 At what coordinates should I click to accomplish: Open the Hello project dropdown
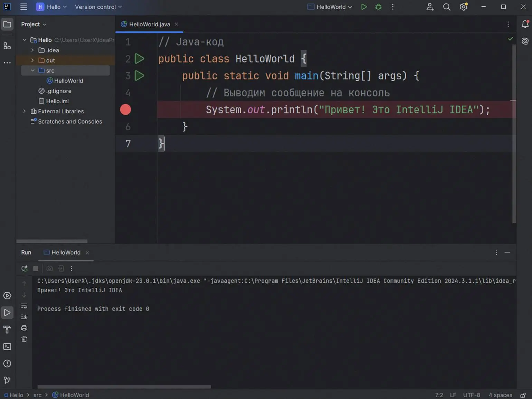coord(51,7)
